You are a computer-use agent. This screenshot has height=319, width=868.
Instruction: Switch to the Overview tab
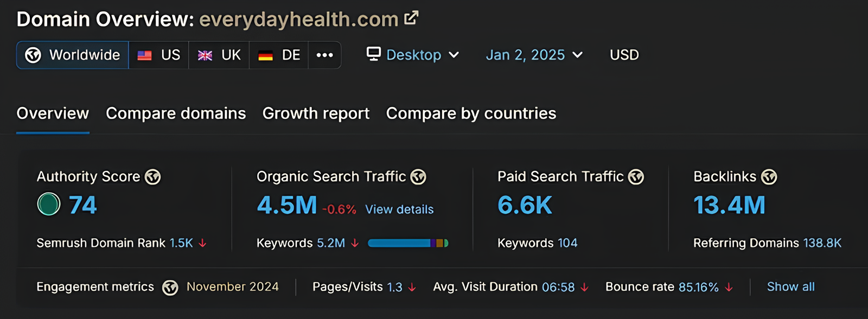53,113
